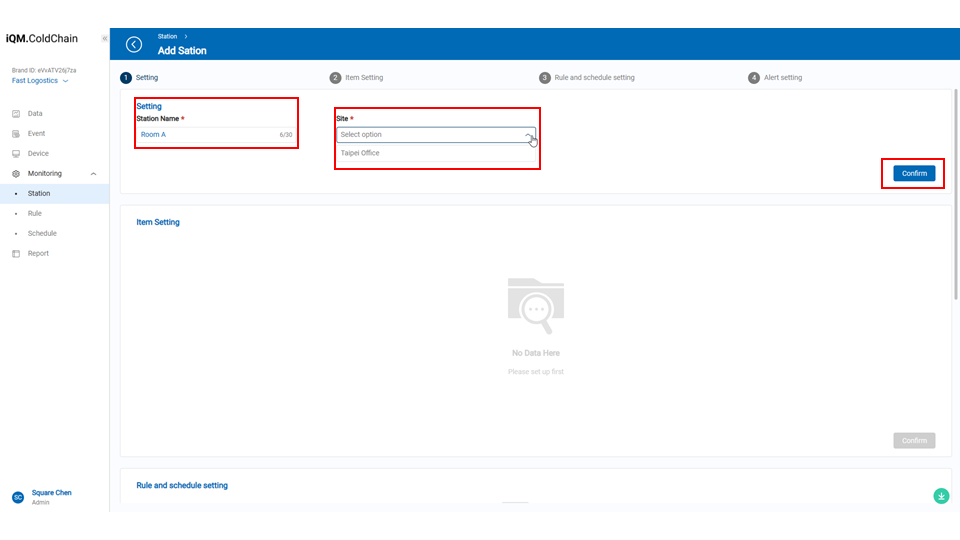This screenshot has height=540, width=960.
Task: Open the Device sidebar item
Action: [x=37, y=154]
